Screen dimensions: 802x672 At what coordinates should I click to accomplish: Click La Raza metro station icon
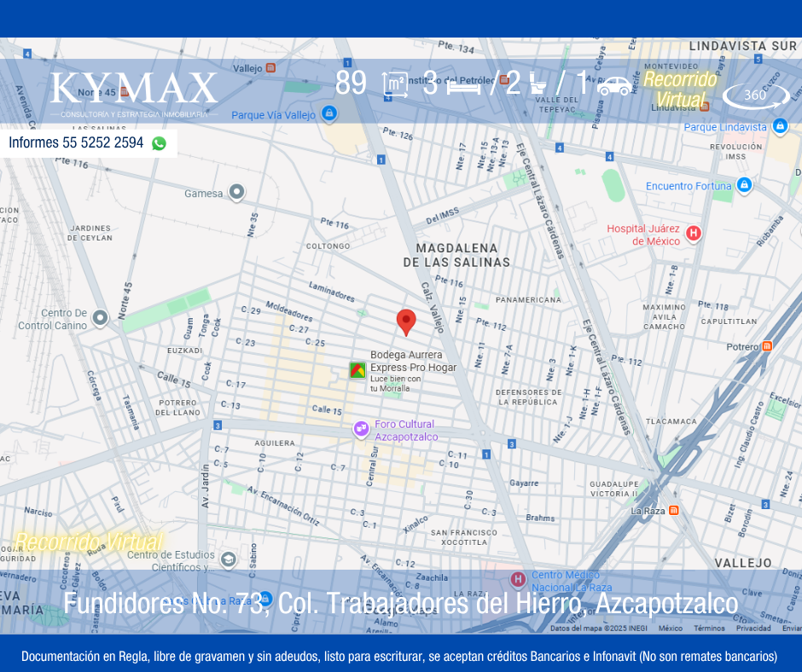coord(674,510)
